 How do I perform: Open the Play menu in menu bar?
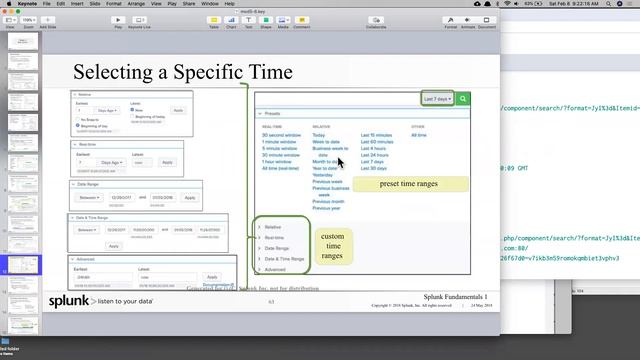[x=172, y=4]
